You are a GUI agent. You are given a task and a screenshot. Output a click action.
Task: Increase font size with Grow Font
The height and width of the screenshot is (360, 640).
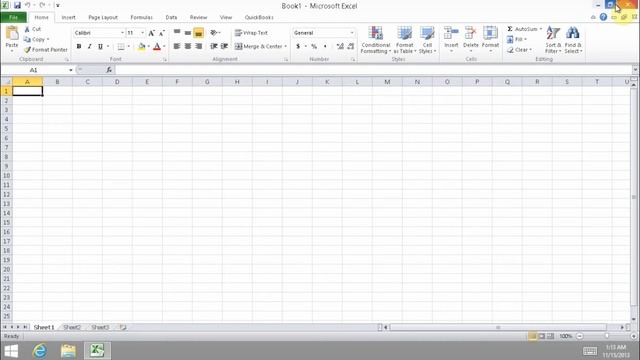(151, 33)
